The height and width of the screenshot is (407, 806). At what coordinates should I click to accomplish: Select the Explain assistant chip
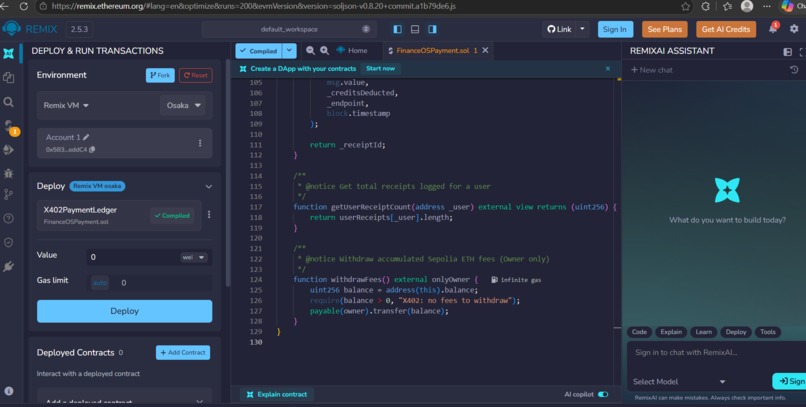pyautogui.click(x=671, y=332)
